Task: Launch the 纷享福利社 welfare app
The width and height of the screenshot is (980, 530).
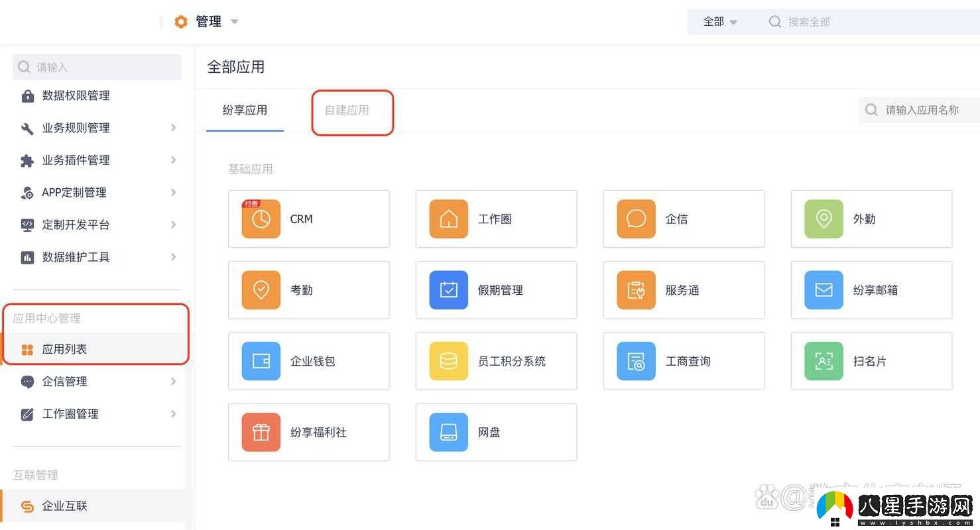Action: 308,432
